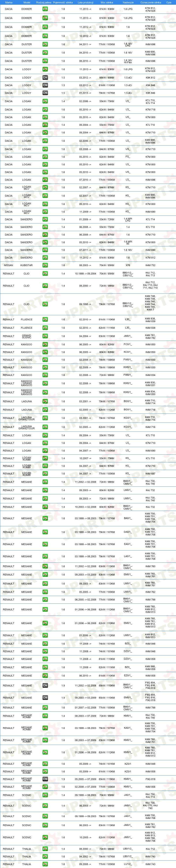Click the diesel ON icon for Lodgy 79kW / 107KM

pyautogui.click(x=45, y=93)
